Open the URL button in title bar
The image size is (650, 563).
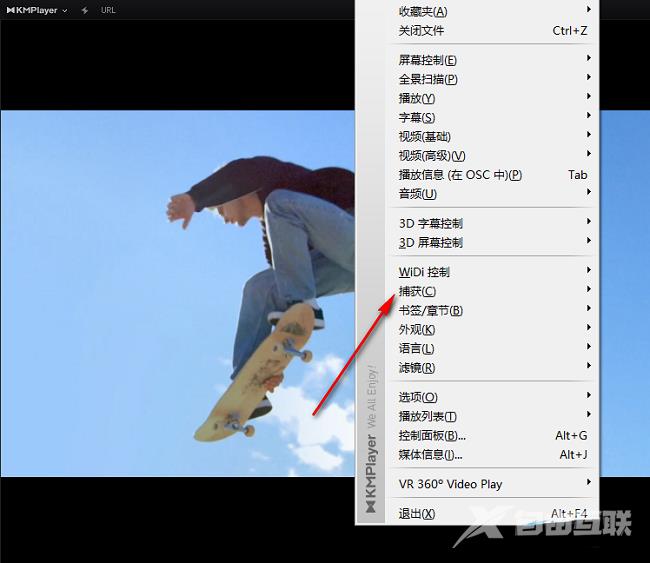point(108,10)
